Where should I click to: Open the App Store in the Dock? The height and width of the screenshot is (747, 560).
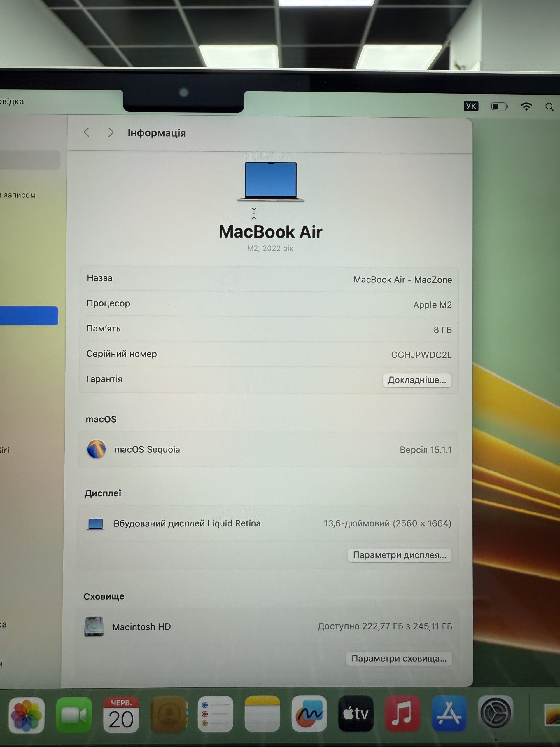coord(449,713)
